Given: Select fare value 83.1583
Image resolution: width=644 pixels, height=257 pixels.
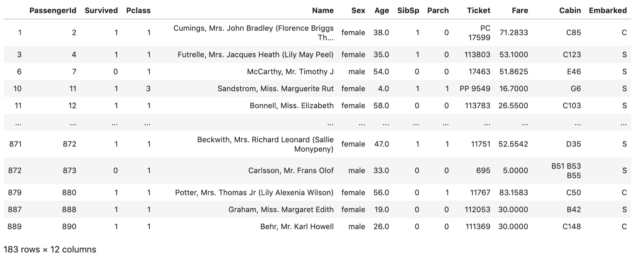Looking at the screenshot, I should [514, 193].
